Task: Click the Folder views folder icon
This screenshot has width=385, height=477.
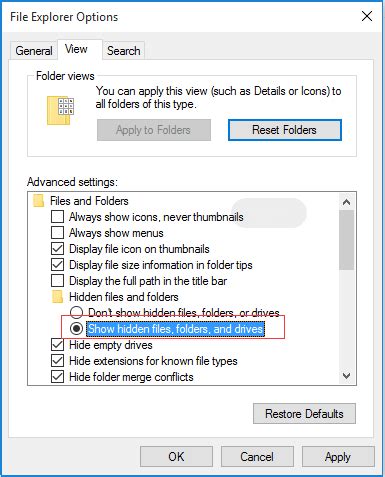Action: point(60,110)
